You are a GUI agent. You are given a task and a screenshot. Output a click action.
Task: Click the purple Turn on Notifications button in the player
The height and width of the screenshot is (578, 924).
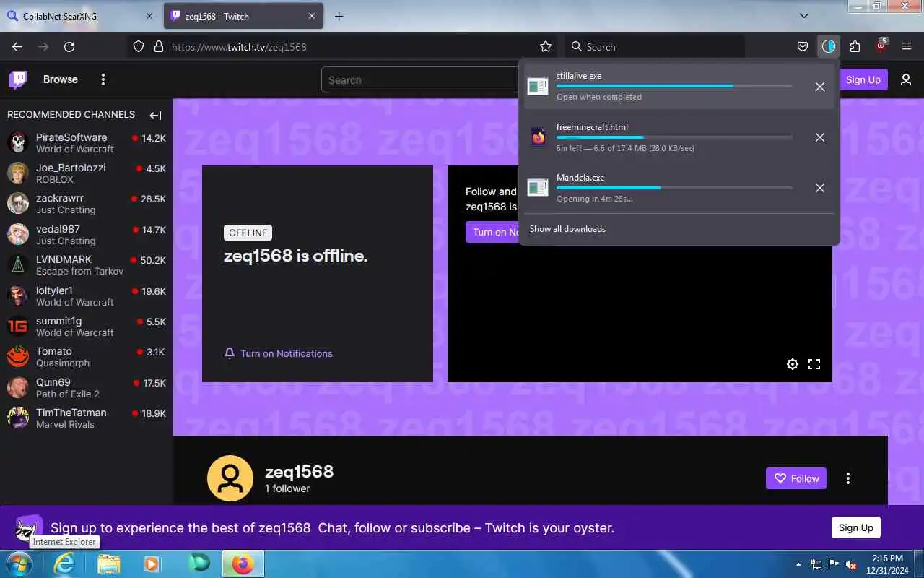(493, 232)
